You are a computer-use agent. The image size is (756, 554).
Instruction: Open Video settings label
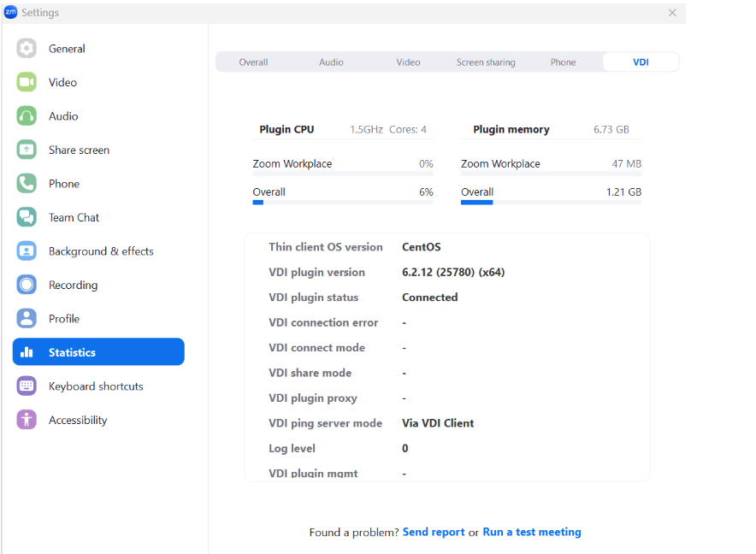point(62,82)
